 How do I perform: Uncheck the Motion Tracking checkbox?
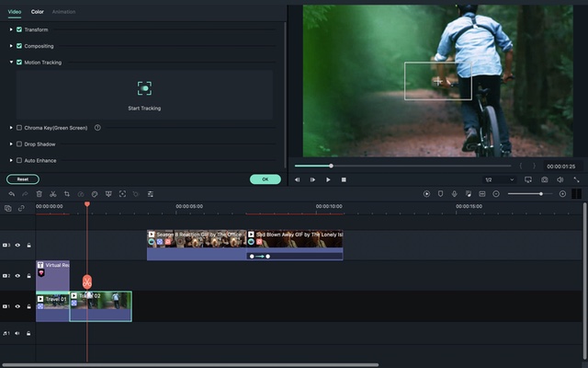19,63
